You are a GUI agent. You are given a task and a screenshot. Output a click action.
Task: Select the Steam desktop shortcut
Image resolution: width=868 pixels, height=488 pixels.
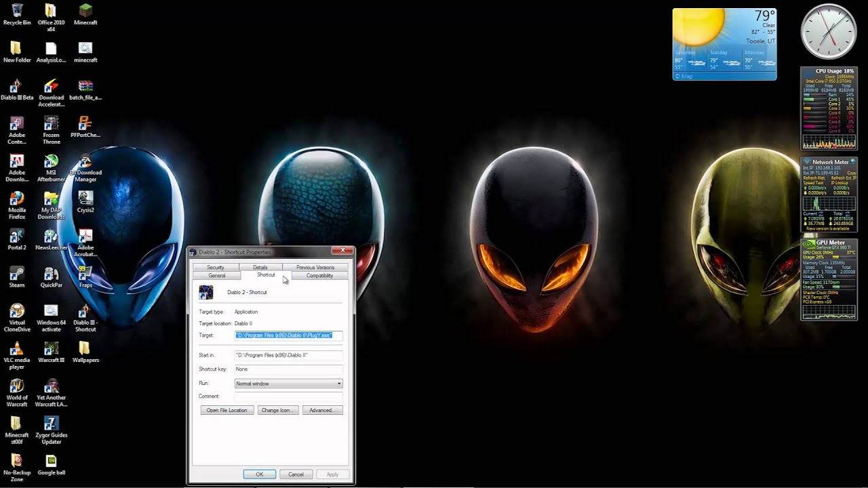click(x=17, y=277)
